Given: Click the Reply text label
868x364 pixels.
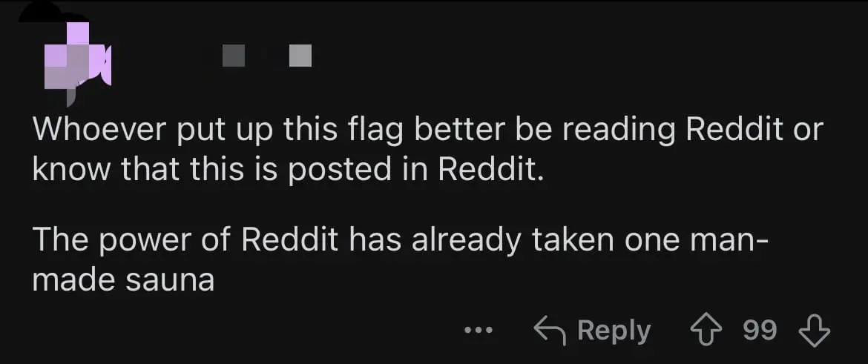Looking at the screenshot, I should click(x=614, y=331).
